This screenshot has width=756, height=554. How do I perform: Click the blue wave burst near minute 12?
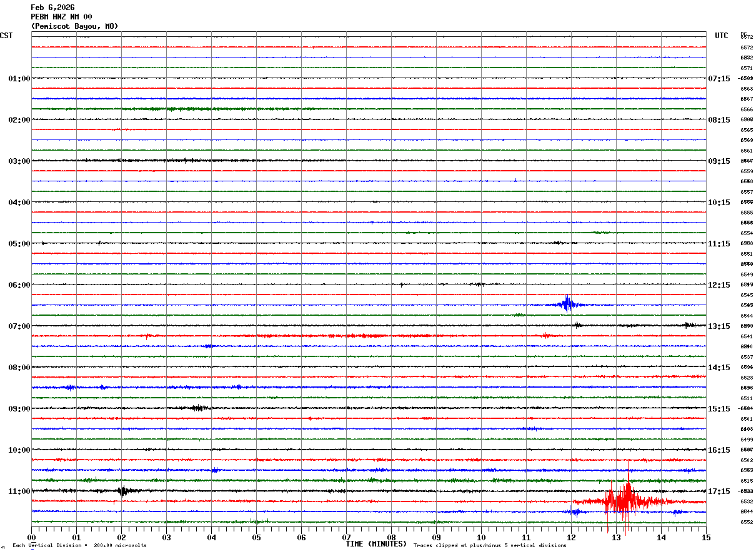click(x=567, y=304)
